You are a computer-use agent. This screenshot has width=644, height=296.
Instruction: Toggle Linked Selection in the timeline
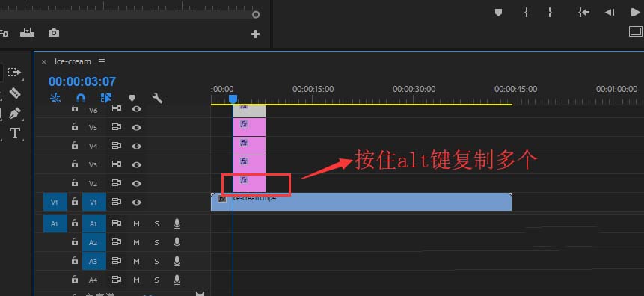pyautogui.click(x=106, y=98)
